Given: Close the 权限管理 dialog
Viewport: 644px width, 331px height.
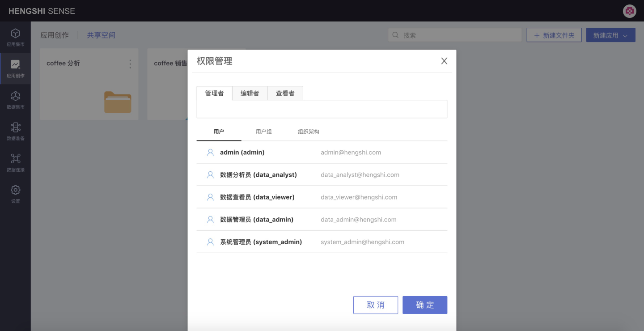Looking at the screenshot, I should coord(444,61).
